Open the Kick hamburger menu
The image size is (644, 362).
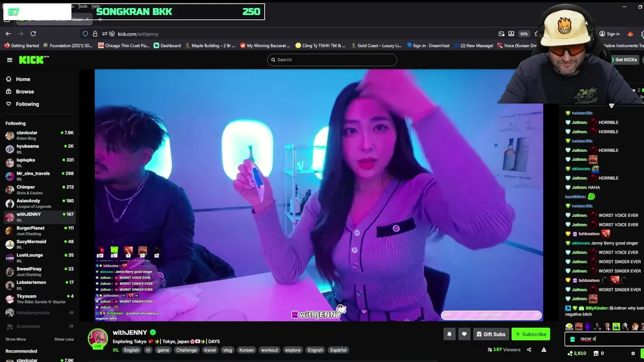click(x=10, y=60)
